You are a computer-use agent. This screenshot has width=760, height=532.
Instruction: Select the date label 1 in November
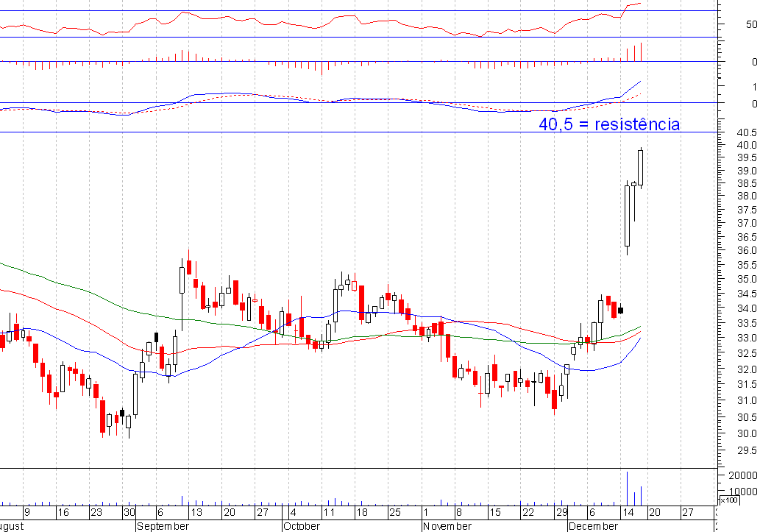(425, 513)
